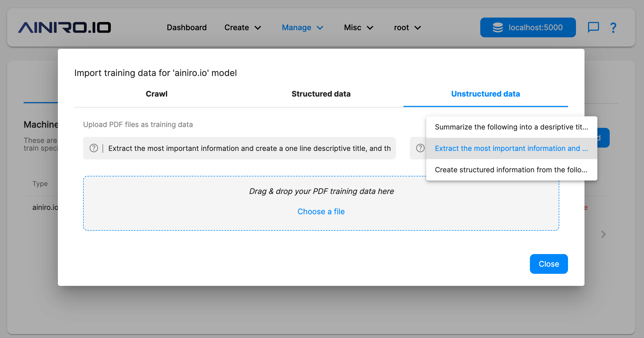Choose the Create structured information option

pos(511,170)
